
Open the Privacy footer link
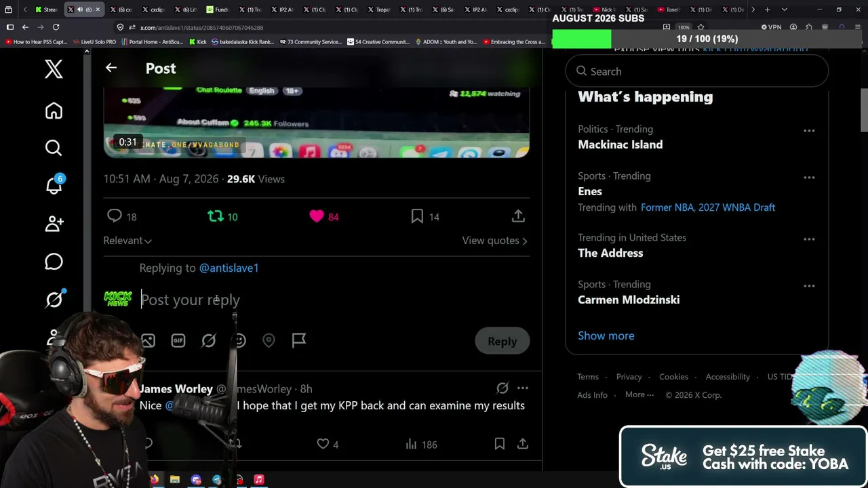pos(629,377)
